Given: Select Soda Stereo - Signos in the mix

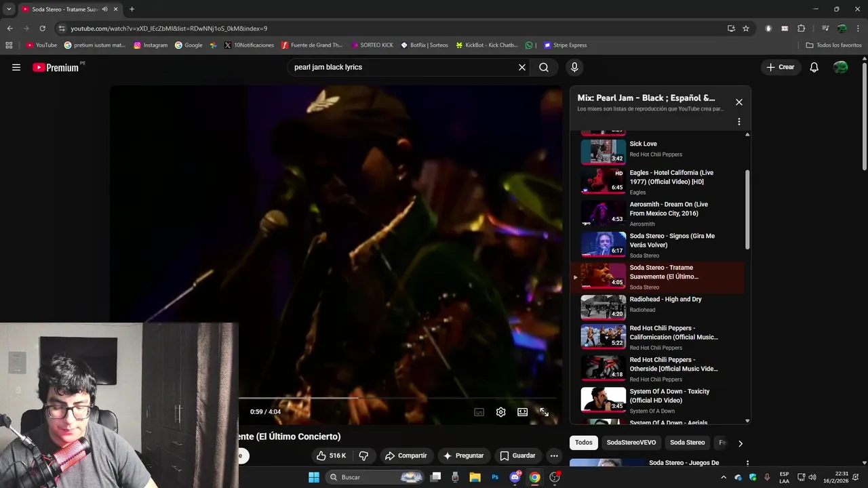Looking at the screenshot, I should tap(658, 245).
